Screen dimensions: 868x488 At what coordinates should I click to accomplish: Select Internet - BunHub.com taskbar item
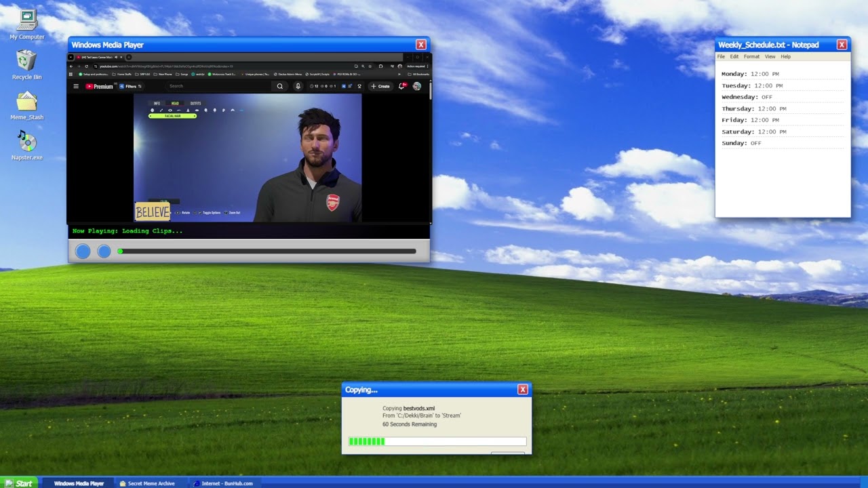point(224,483)
